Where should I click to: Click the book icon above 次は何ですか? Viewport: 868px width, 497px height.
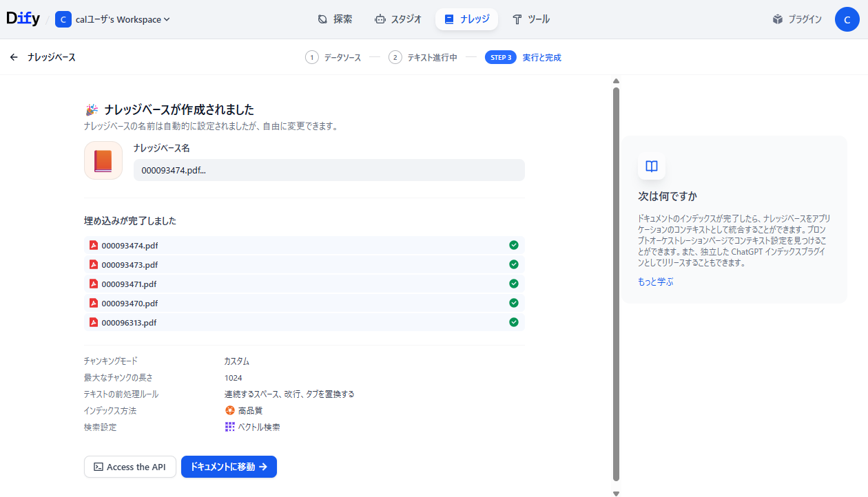point(651,167)
